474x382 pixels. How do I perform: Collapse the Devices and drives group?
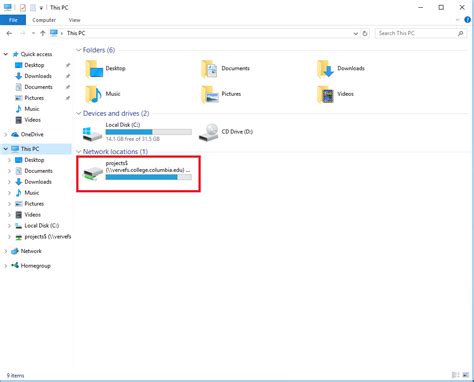tap(79, 114)
